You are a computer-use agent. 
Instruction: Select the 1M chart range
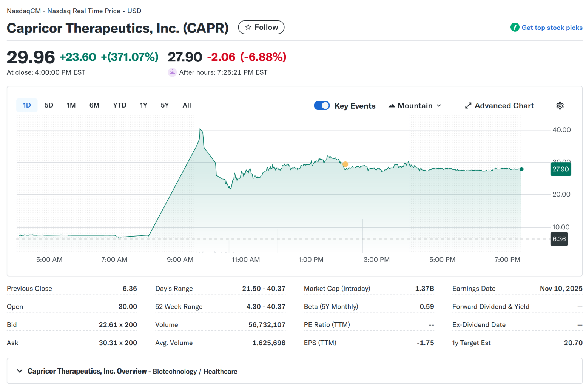(71, 105)
